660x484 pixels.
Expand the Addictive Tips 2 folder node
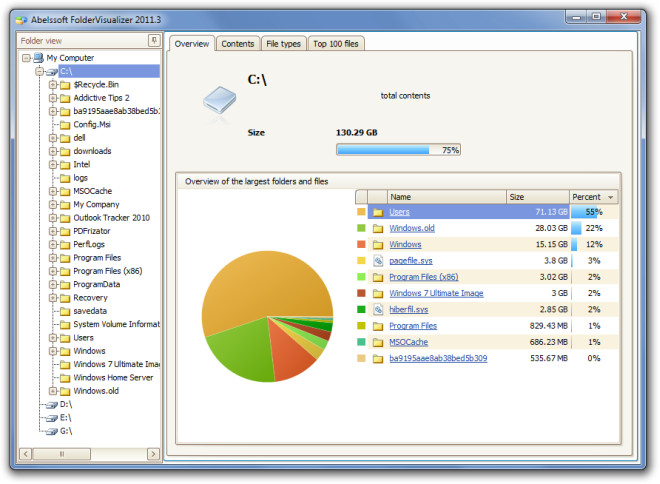pos(53,98)
